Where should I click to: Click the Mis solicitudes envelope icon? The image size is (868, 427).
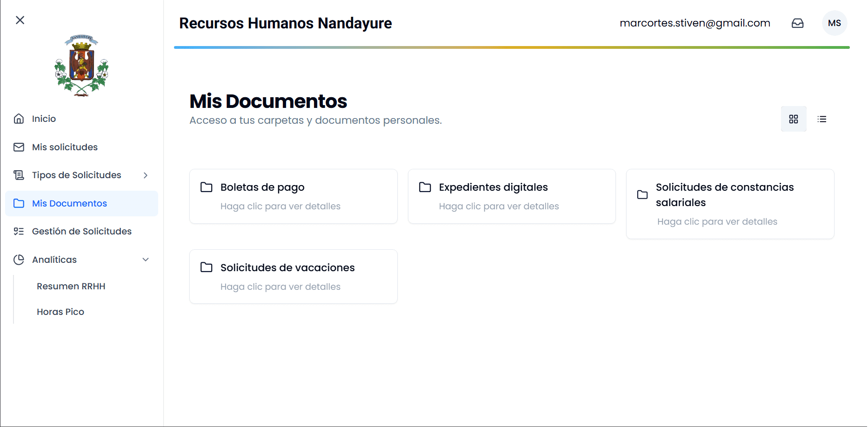[x=19, y=147]
